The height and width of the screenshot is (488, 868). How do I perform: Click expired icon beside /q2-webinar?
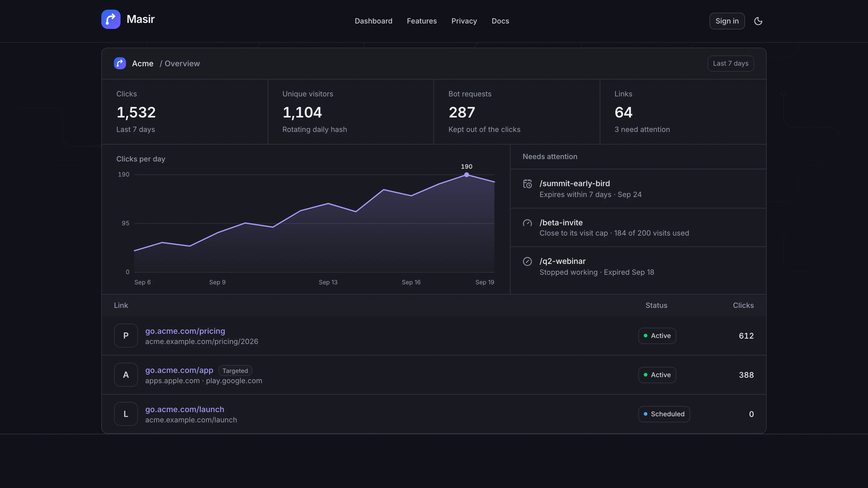click(527, 261)
